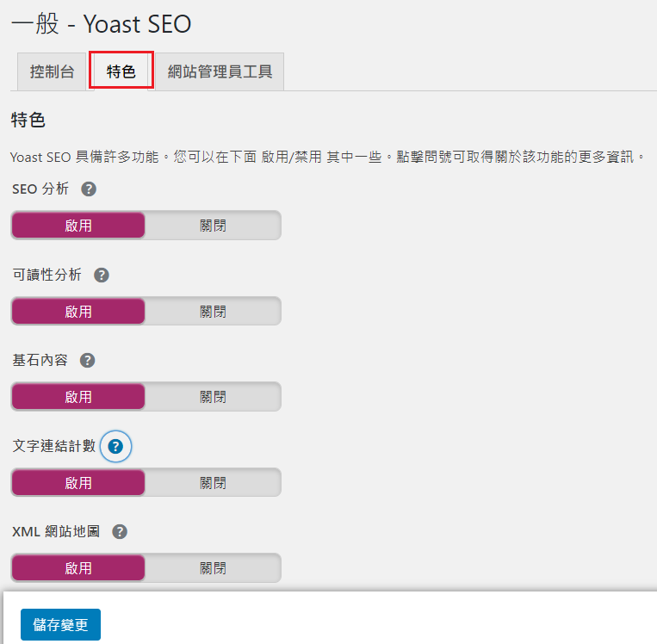This screenshot has width=657, height=644.
Task: Switch to the 控制台 tab
Action: (52, 71)
